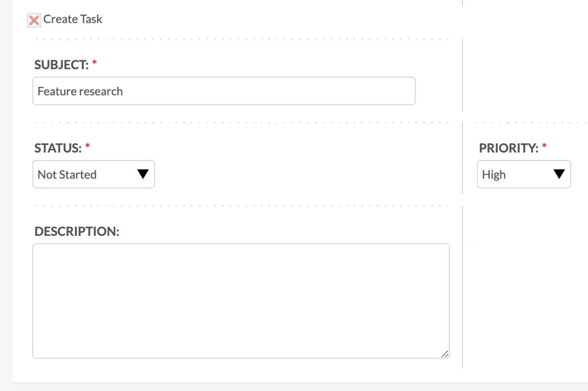Click the red asterisk next to SUBJECT
588x391 pixels.
pos(94,62)
